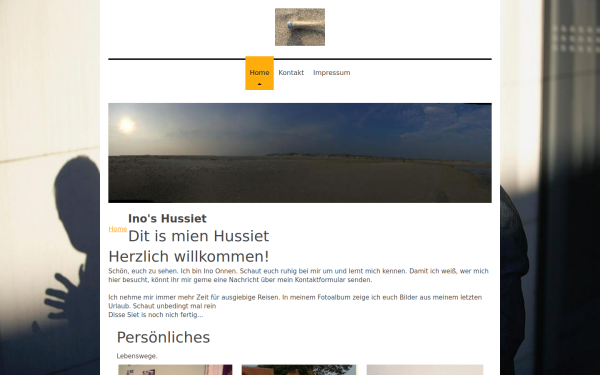Image resolution: width=600 pixels, height=375 pixels.
Task: Click the text 'Lebenswege.'
Action: point(137,356)
